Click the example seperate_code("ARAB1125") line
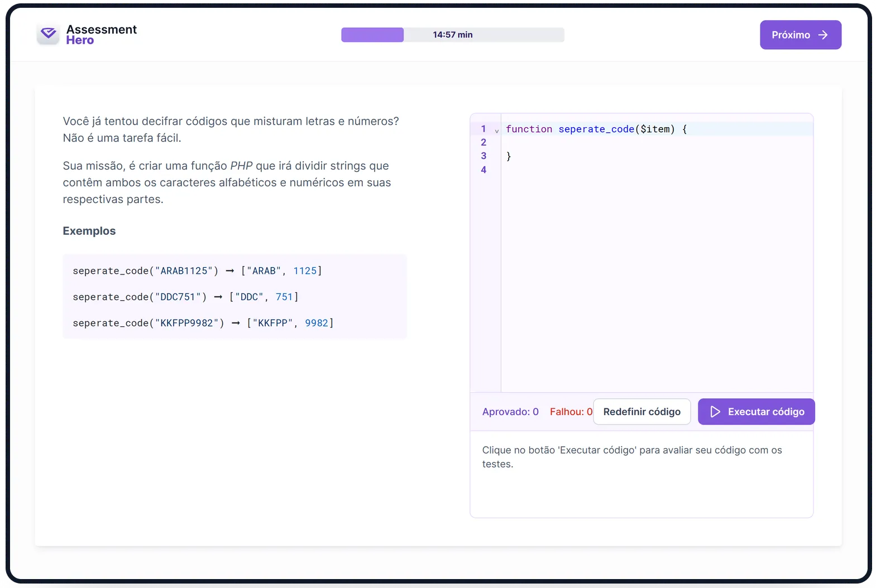Image resolution: width=876 pixels, height=588 pixels. coord(197,271)
